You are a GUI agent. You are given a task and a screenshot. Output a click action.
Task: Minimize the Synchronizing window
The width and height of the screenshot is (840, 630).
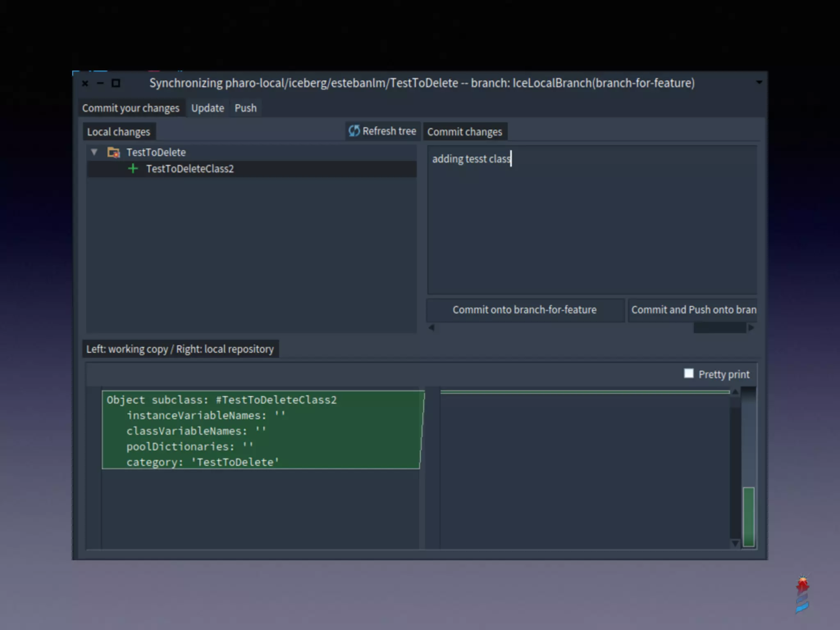click(x=100, y=83)
